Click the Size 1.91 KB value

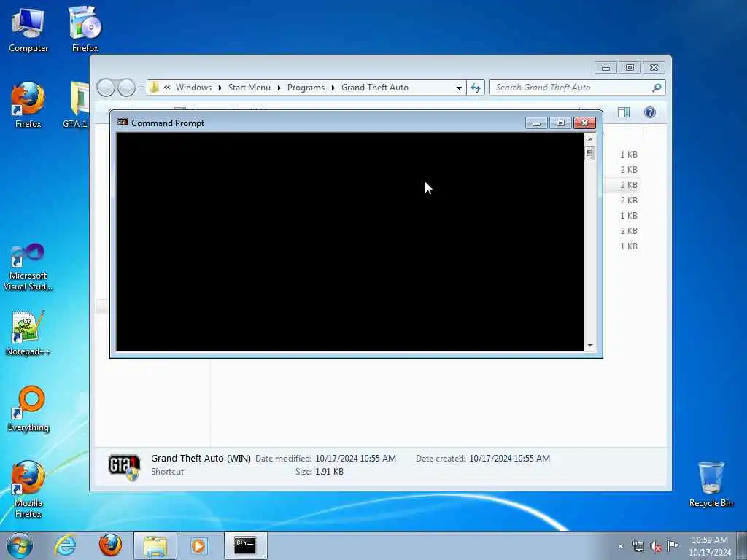[x=329, y=472]
